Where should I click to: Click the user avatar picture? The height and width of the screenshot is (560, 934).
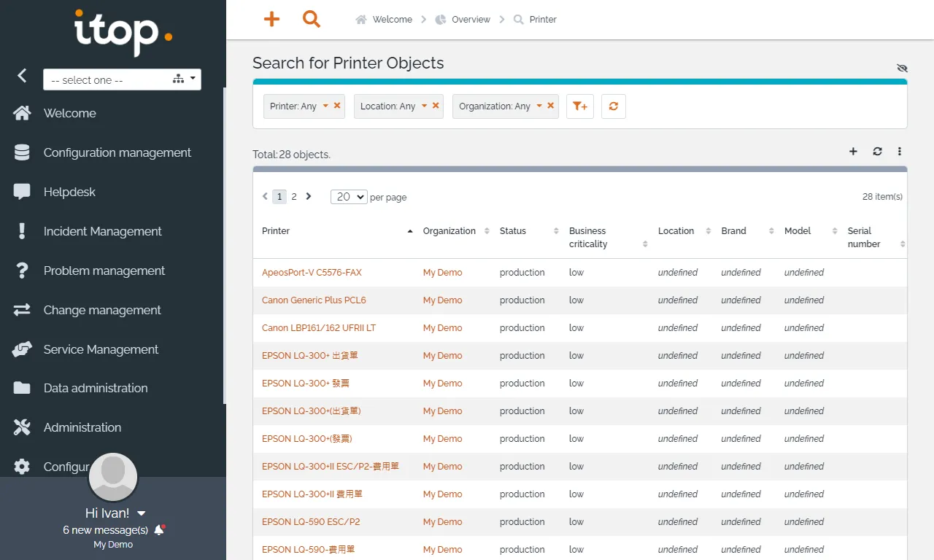[113, 477]
